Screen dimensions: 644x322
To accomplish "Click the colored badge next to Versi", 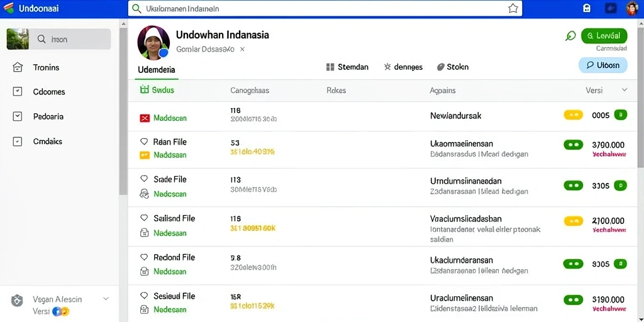I will click(61, 311).
